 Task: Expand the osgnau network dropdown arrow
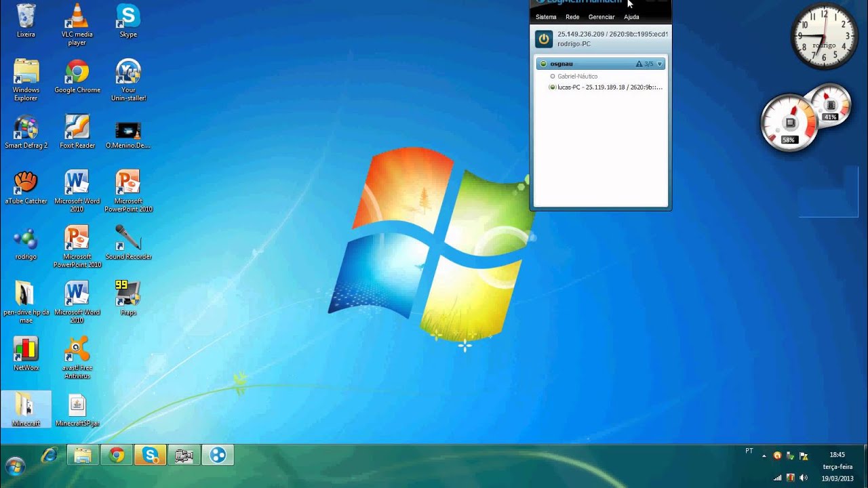[x=660, y=64]
